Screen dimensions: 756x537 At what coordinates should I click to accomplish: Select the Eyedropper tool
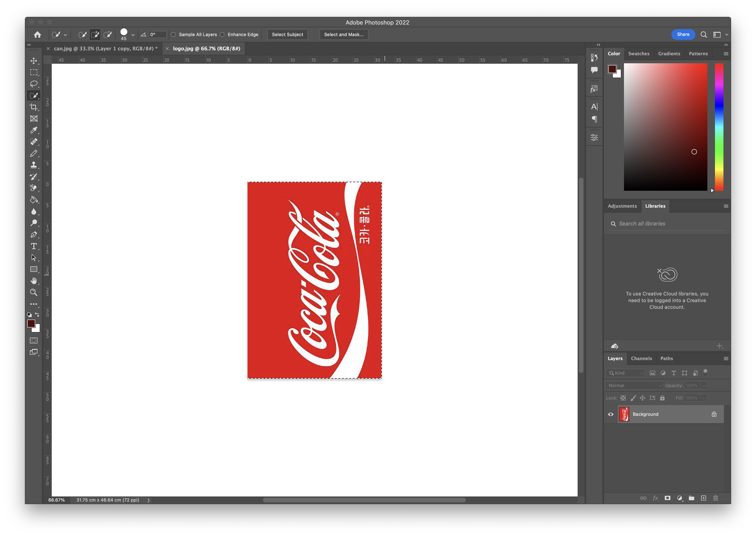34,130
